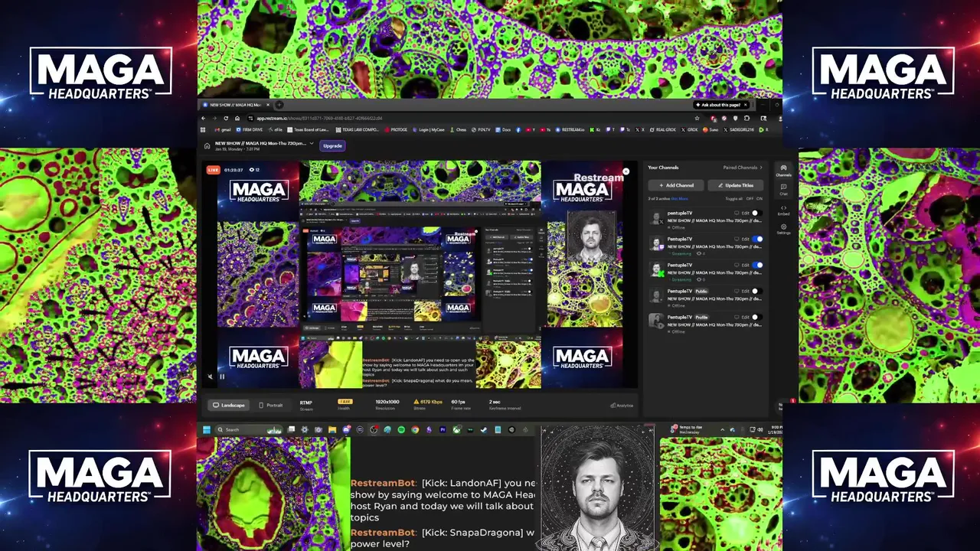Bookmark this page with the star icon
Viewport: 980px width, 551px height.
(697, 118)
